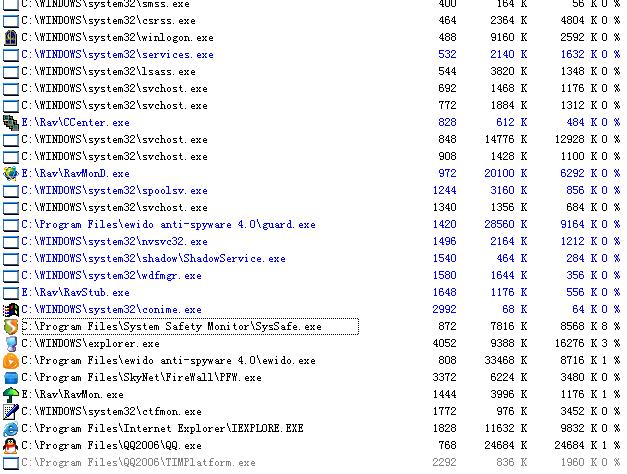Click the services.exe window icon

click(x=10, y=55)
